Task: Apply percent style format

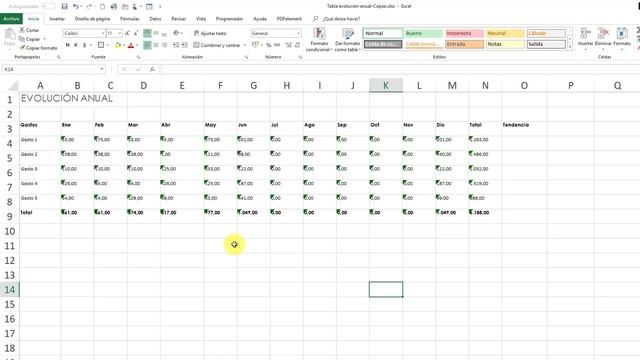Action: coord(269,45)
